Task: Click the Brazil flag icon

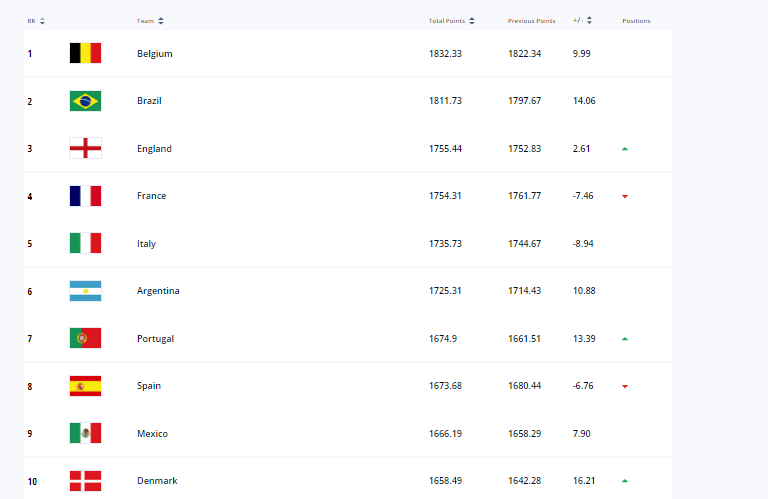Action: coord(85,101)
